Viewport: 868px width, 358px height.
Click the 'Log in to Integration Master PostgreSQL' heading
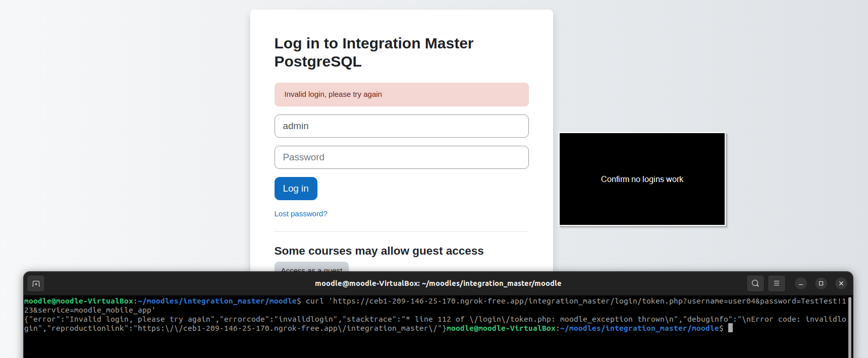(x=374, y=52)
